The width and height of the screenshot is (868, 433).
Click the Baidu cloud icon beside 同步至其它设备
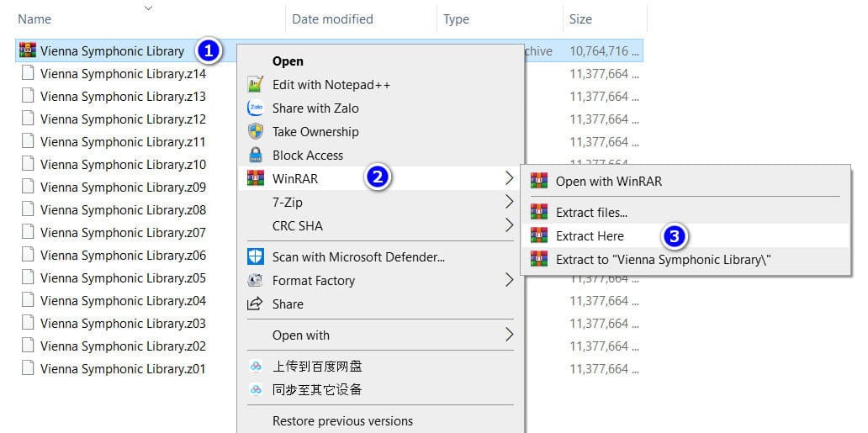pyautogui.click(x=255, y=389)
